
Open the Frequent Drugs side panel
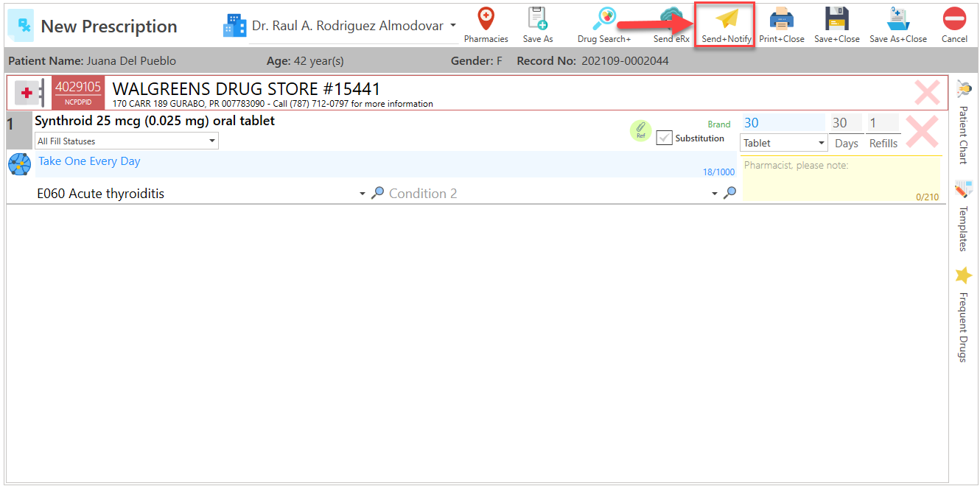click(962, 314)
